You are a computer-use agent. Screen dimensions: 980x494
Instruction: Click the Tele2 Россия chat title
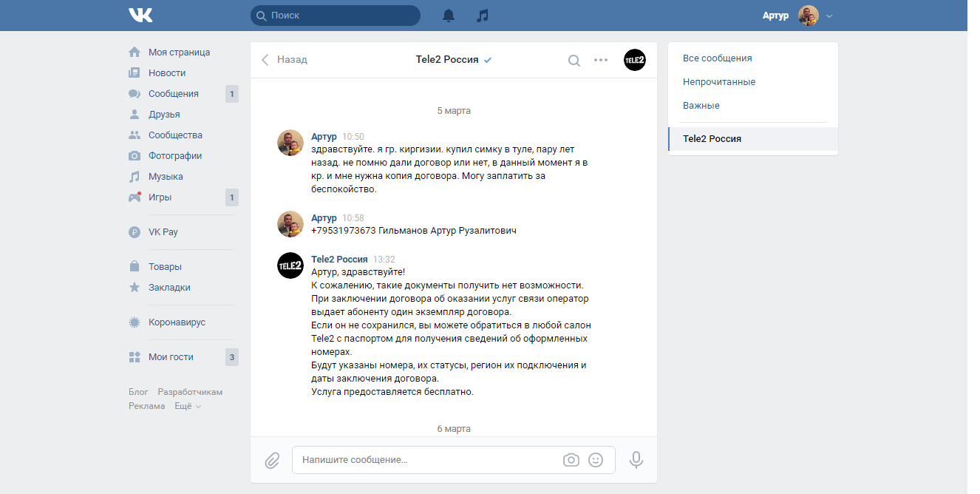447,60
